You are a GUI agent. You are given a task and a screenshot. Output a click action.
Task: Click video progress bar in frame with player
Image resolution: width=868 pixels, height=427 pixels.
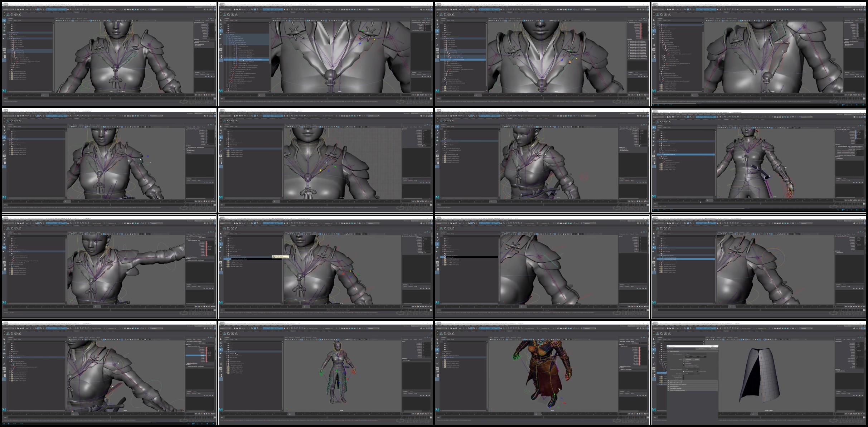107,422
